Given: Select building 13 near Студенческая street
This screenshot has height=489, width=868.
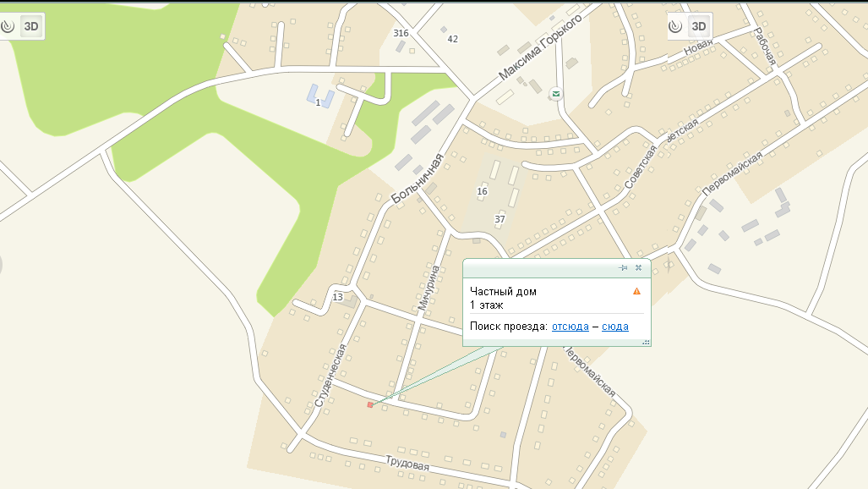Looking at the screenshot, I should pyautogui.click(x=338, y=297).
